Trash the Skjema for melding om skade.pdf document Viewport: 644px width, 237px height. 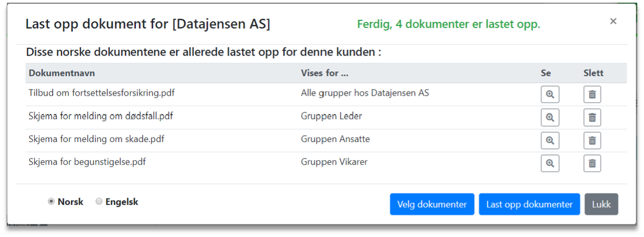coord(592,140)
